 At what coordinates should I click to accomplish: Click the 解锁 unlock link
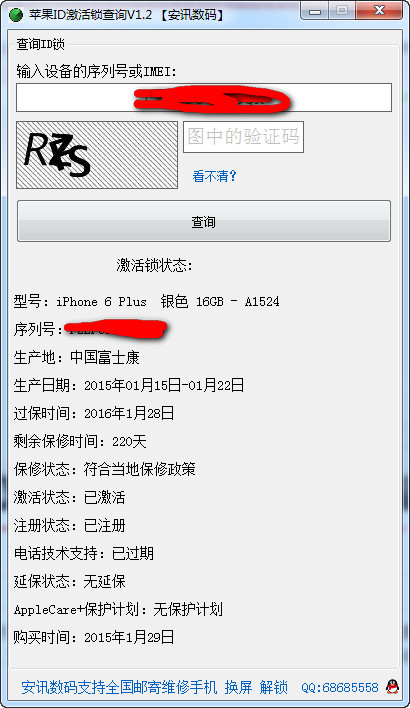click(x=274, y=687)
